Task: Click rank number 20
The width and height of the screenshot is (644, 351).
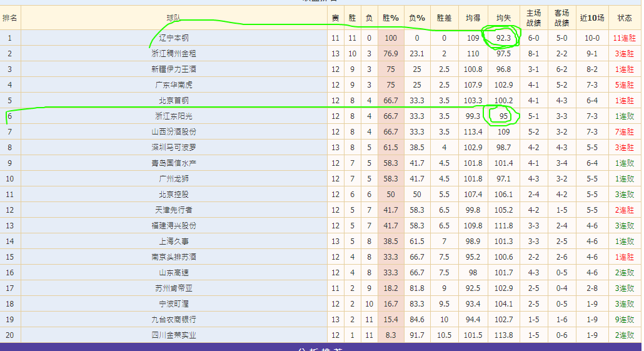Action: (10, 335)
